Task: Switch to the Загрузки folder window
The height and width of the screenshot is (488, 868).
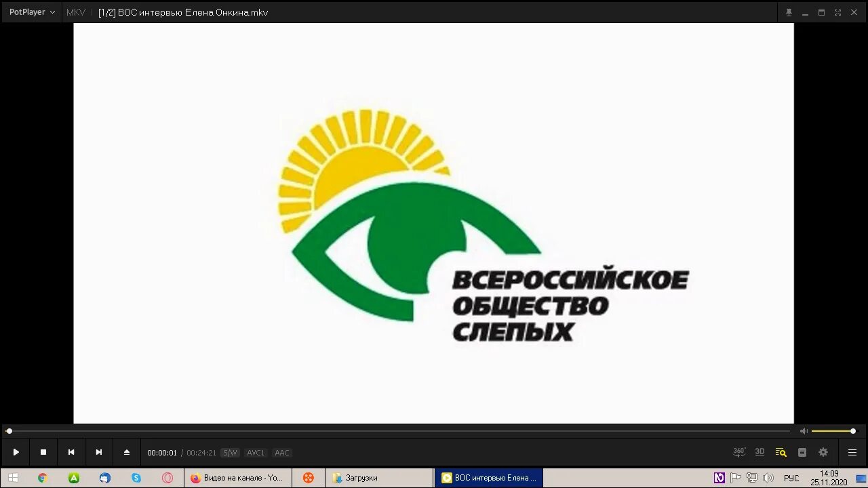Action: click(x=379, y=478)
